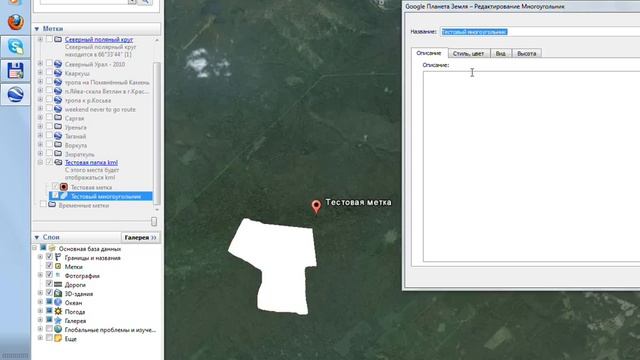This screenshot has width=640, height=360.
Task: Click the red map pin on the map
Action: coord(316,206)
